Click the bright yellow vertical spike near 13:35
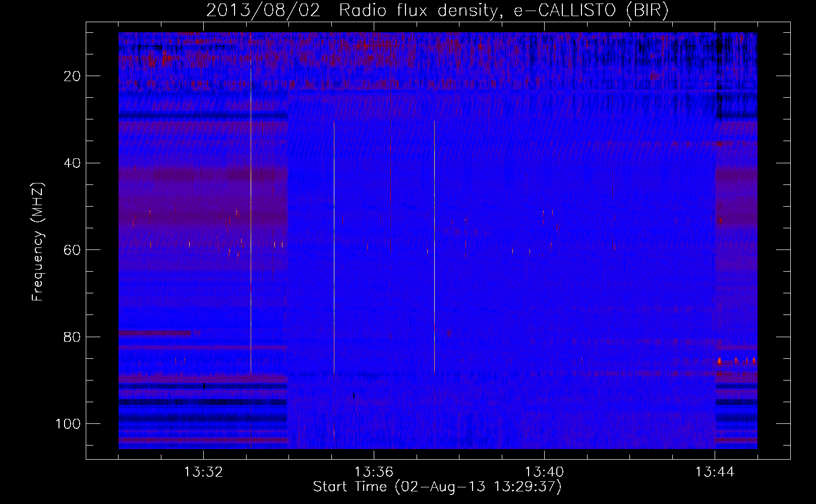Viewport: 816px width, 504px height. coord(334,247)
